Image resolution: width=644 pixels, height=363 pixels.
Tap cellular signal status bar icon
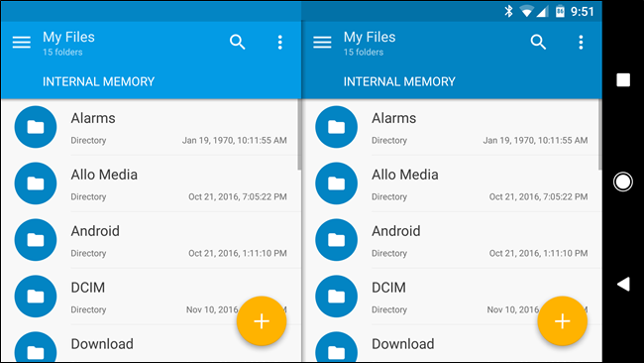click(542, 12)
